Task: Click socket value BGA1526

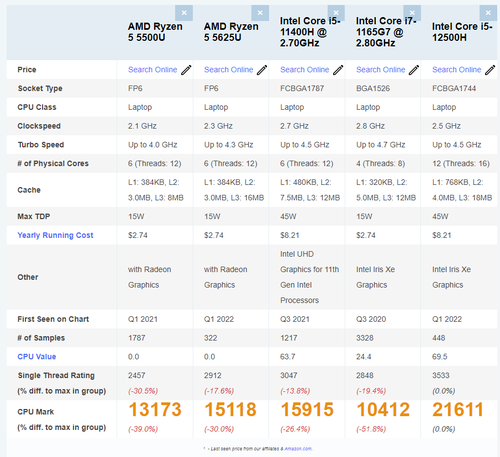Action: (373, 89)
